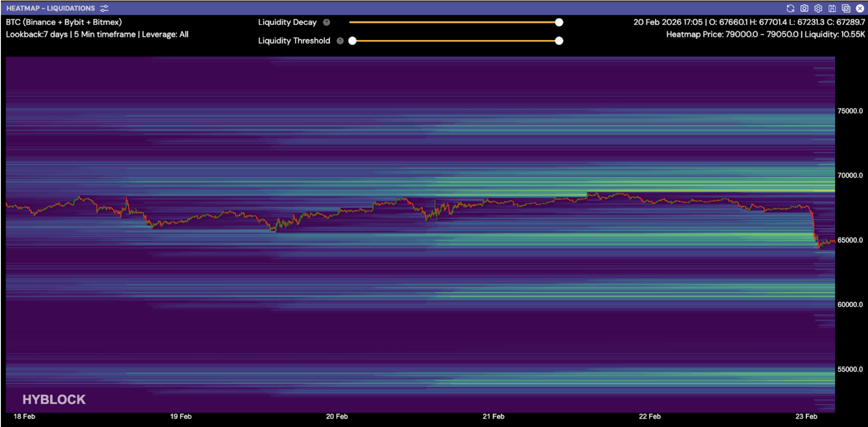
Task: Click the overlapping-squares duplicate panel icon
Action: pyautogui.click(x=846, y=8)
